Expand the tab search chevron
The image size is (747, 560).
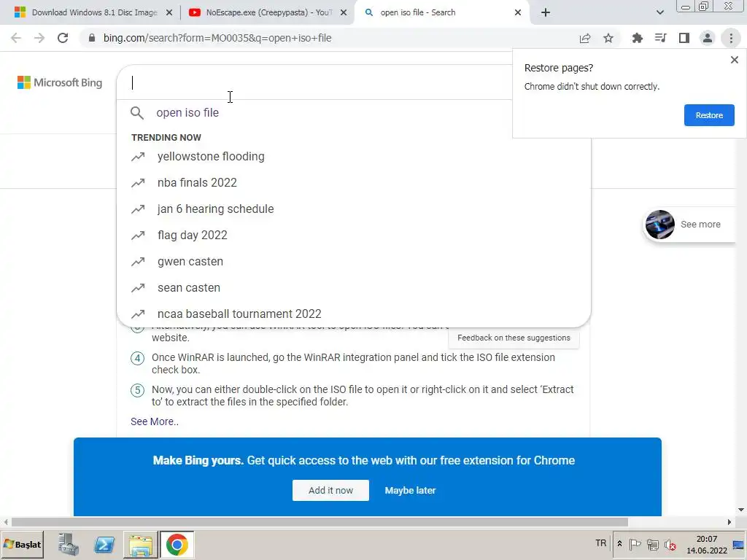659,12
